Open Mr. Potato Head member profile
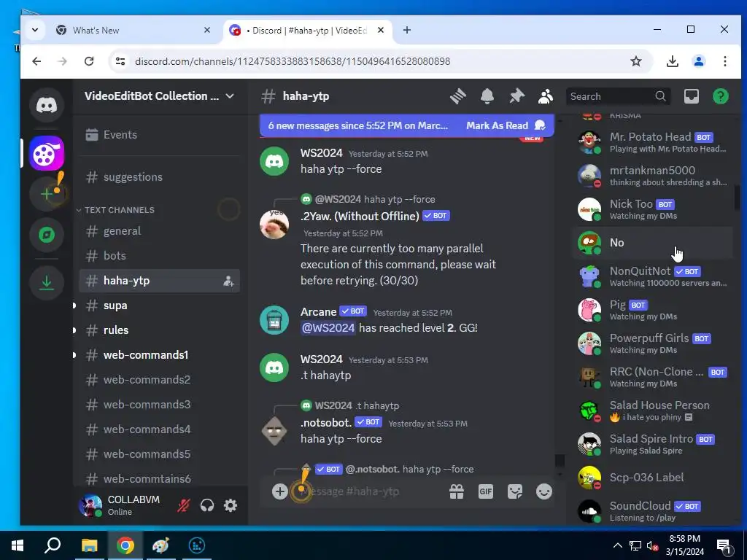The height and width of the screenshot is (560, 747). click(653, 142)
